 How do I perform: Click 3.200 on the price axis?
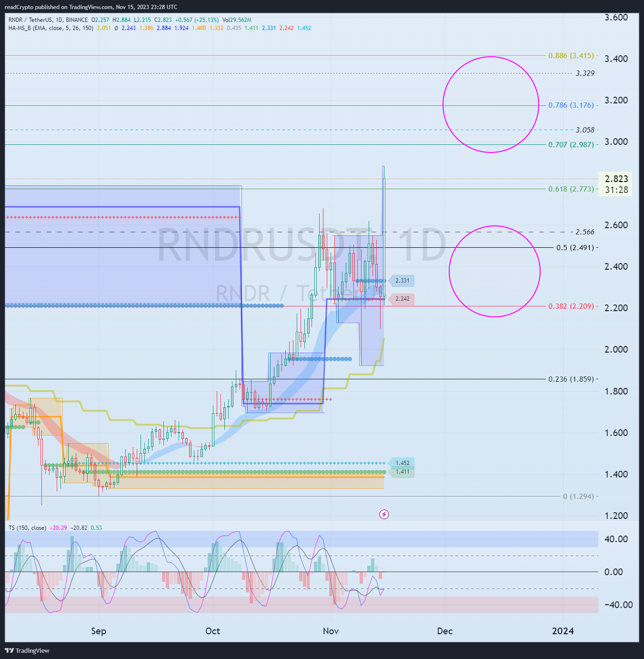pos(616,100)
